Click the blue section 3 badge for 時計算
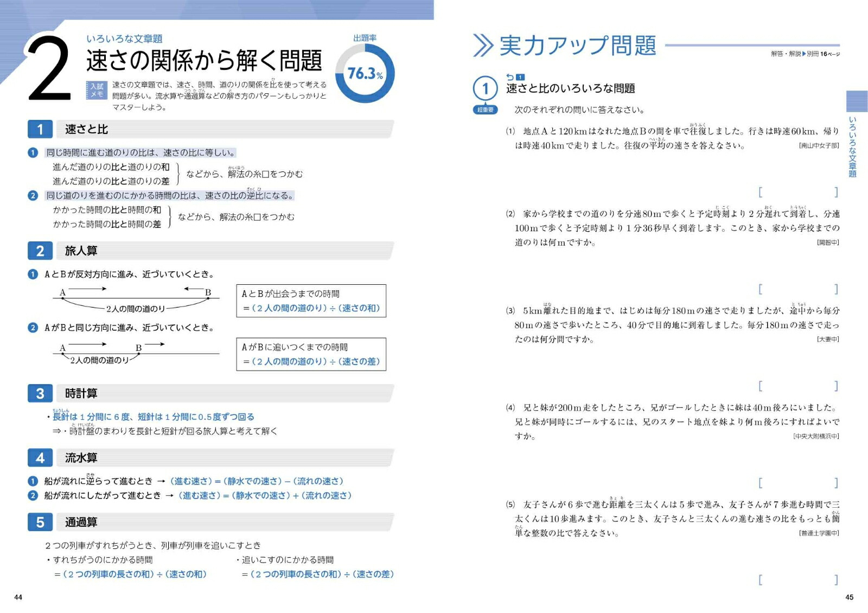The height and width of the screenshot is (613, 868). 40,393
